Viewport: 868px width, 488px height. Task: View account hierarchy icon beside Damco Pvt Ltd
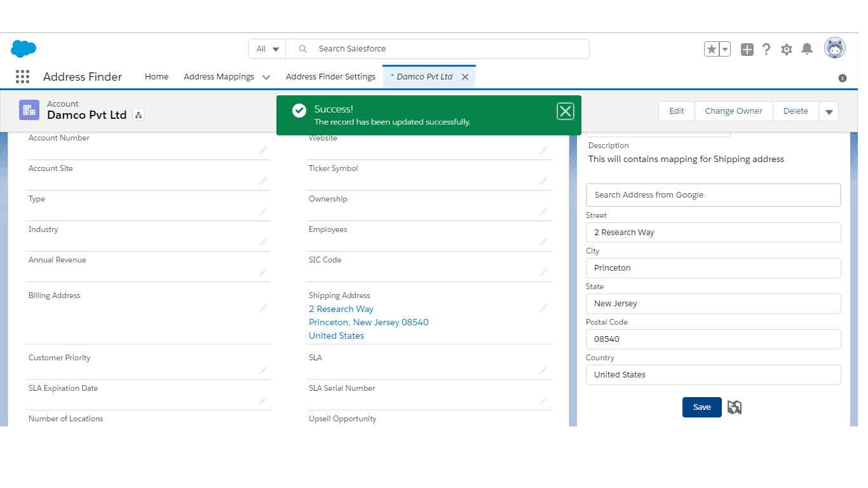pyautogui.click(x=139, y=116)
